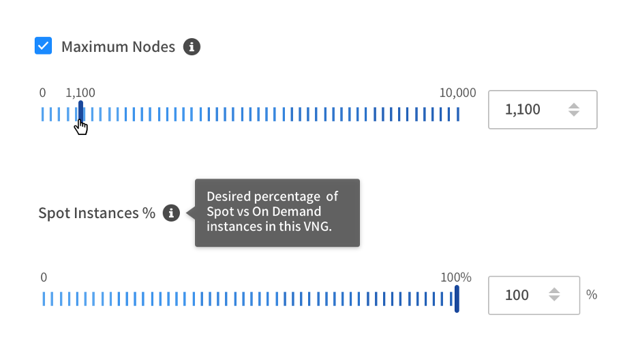Click the 1,100 value label above the slider handle
638x364 pixels.
click(x=80, y=93)
